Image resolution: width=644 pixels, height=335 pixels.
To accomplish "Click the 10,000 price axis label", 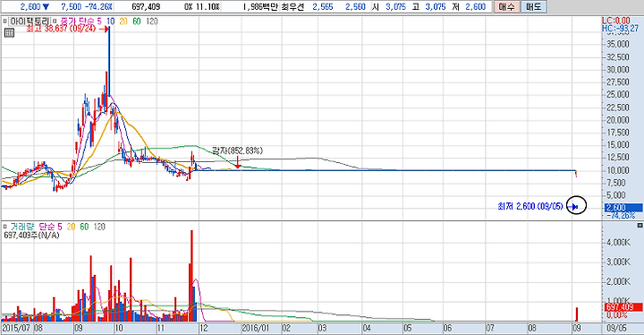I will point(618,170).
